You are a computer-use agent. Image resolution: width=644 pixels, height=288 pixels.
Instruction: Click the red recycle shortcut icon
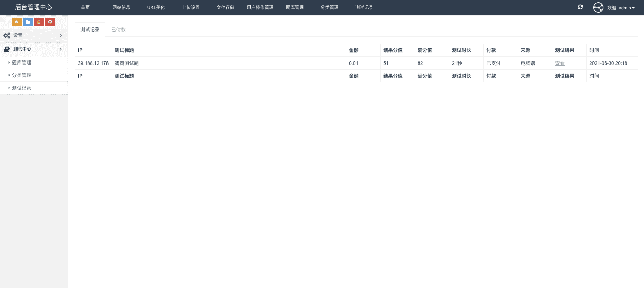[50, 22]
